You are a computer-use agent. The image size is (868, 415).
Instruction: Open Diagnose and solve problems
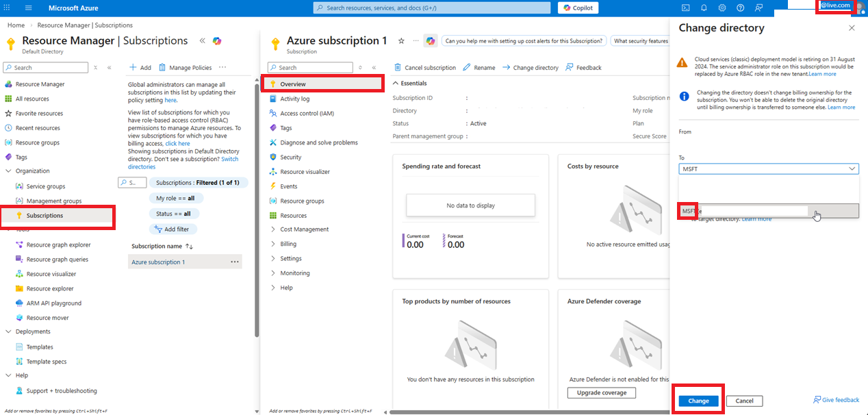(x=319, y=142)
